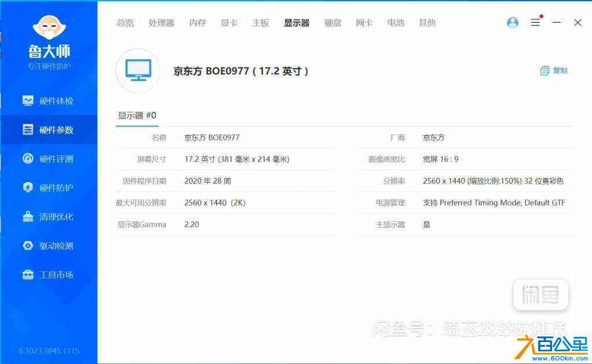Close the 鲁大师 window
Screen dimensions: 592x364
[x=578, y=23]
